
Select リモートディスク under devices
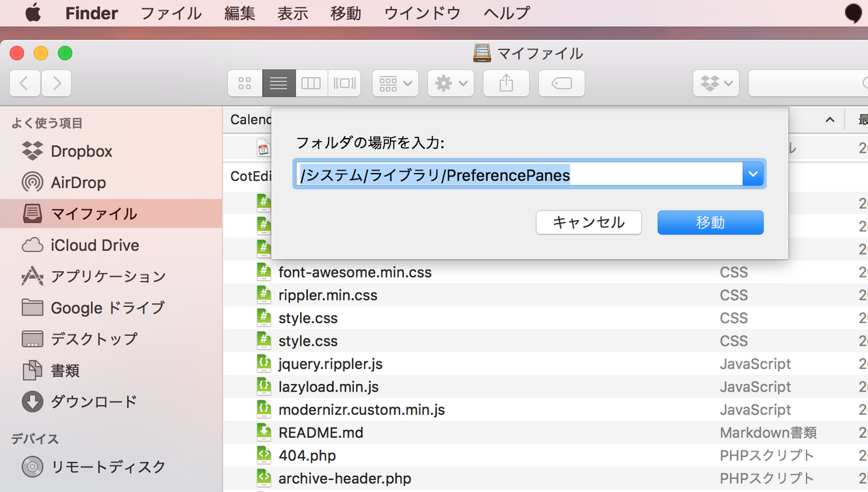108,467
